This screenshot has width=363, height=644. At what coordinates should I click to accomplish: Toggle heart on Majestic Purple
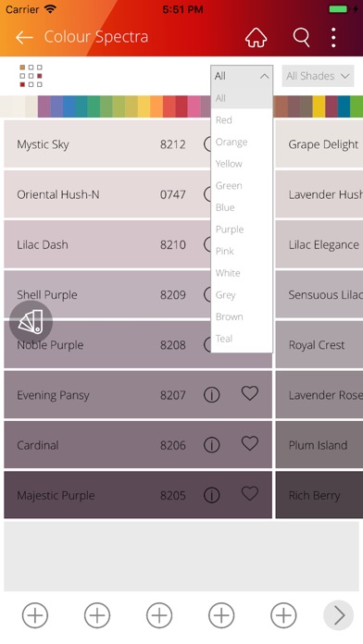point(249,494)
